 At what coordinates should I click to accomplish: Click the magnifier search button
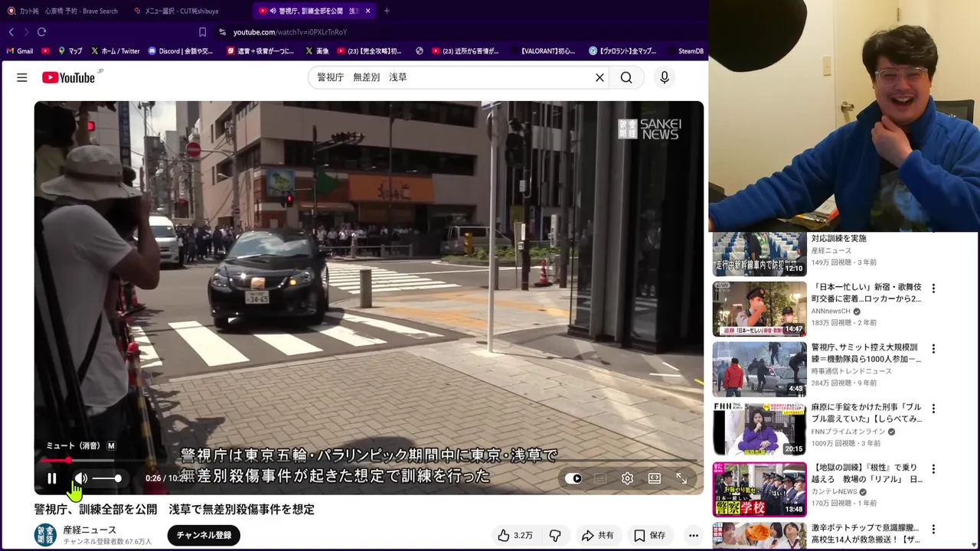coord(626,77)
